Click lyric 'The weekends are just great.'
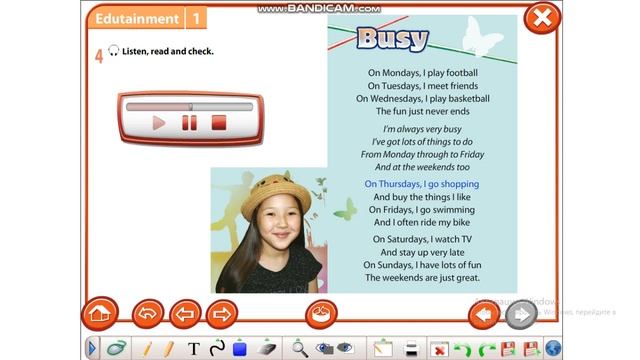Viewport: 640px width, 360px height. (422, 278)
